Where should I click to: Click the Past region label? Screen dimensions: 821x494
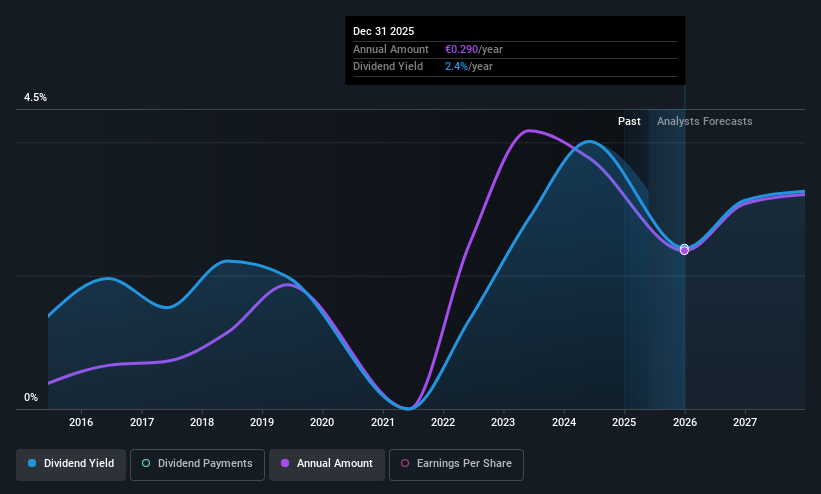629,121
